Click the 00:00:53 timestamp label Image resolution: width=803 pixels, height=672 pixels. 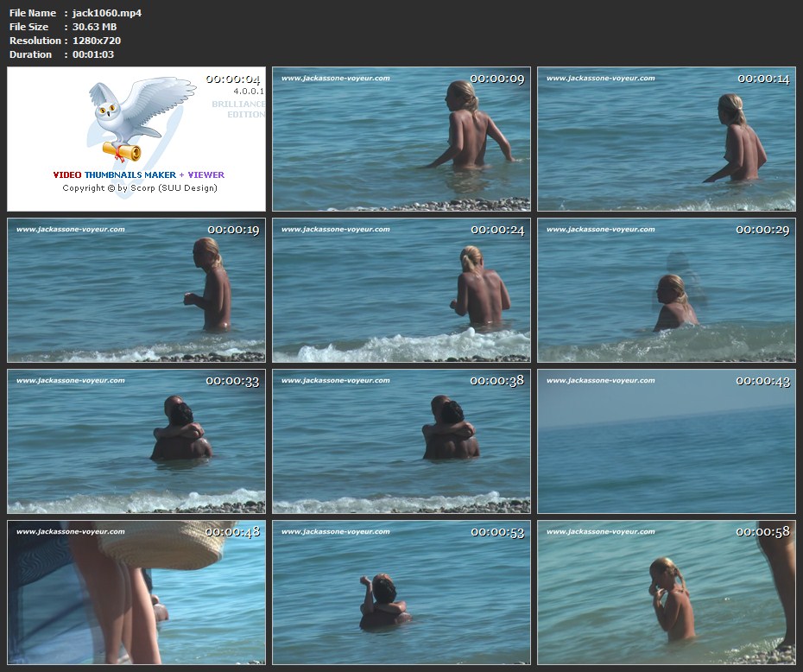tap(497, 532)
